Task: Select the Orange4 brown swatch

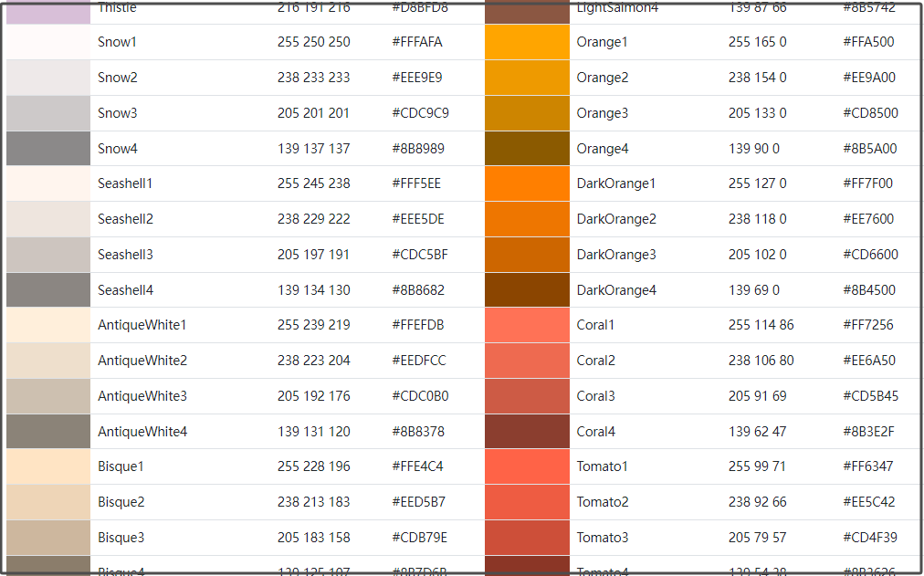Action: 527,148
